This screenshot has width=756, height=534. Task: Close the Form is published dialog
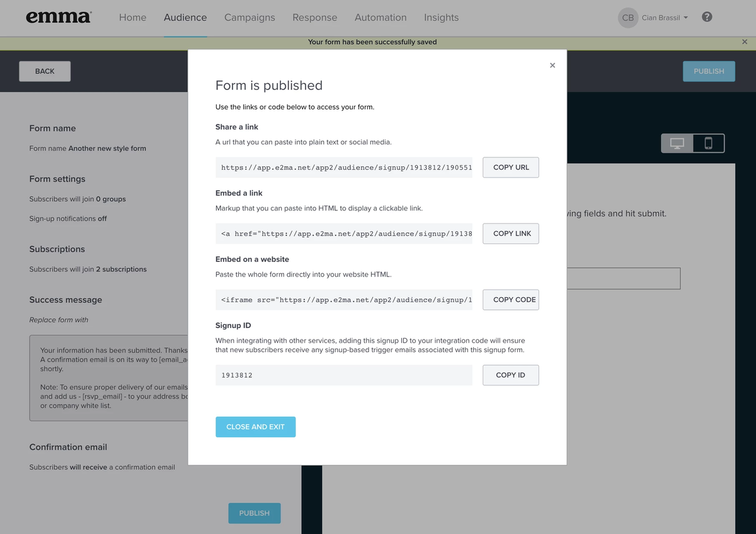(x=553, y=65)
